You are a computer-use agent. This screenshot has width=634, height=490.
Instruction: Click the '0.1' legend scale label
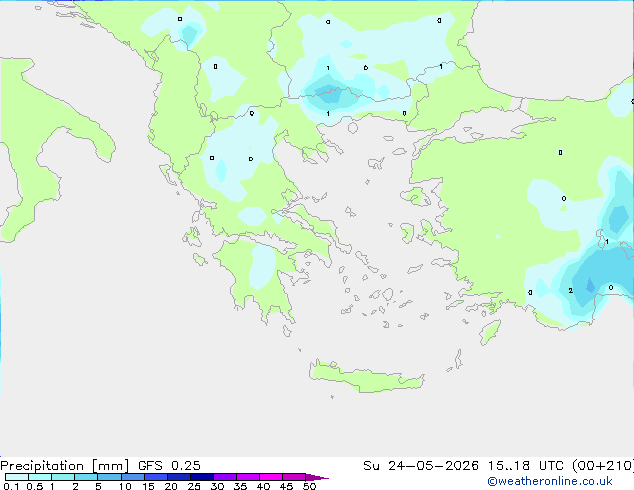tap(11, 486)
